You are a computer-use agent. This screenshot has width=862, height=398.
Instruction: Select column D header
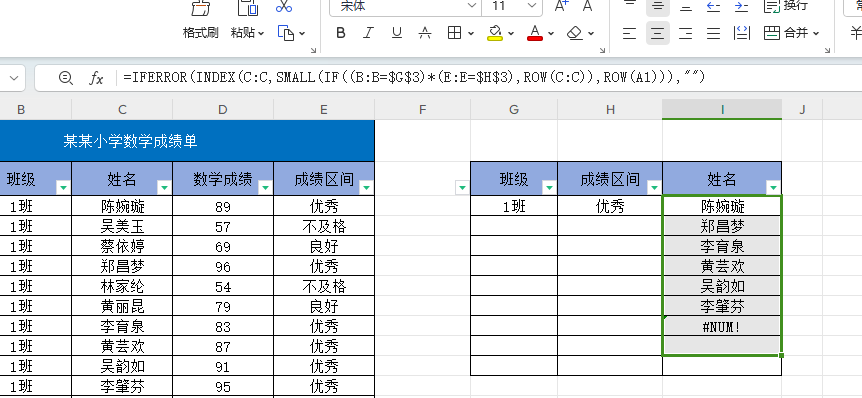[223, 109]
